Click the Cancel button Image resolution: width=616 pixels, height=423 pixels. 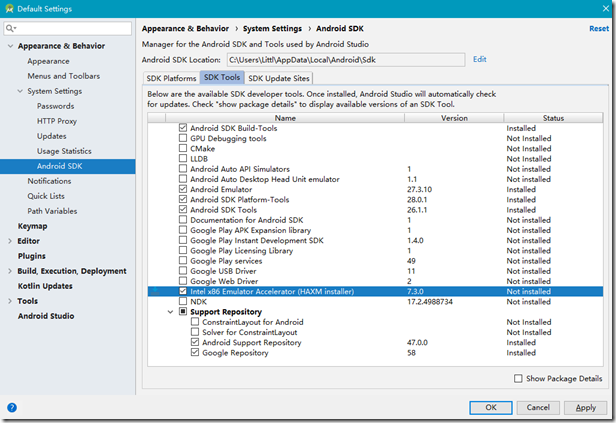538,407
